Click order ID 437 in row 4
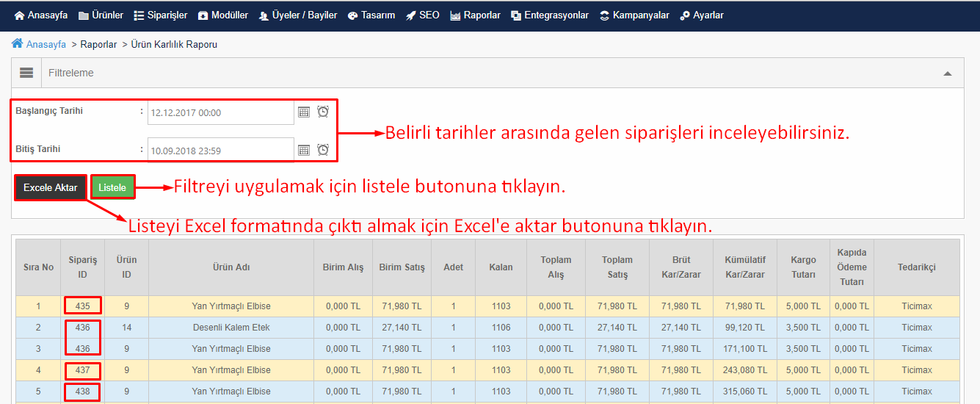Image resolution: width=980 pixels, height=404 pixels. (x=83, y=369)
